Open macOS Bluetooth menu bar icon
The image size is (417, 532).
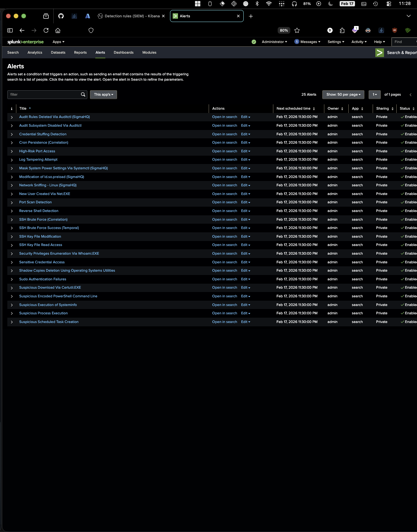tap(257, 4)
